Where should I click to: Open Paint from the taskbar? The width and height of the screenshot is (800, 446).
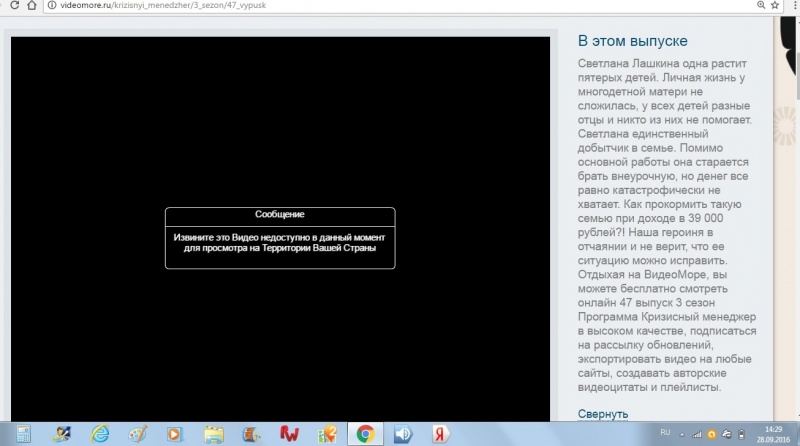click(138, 434)
